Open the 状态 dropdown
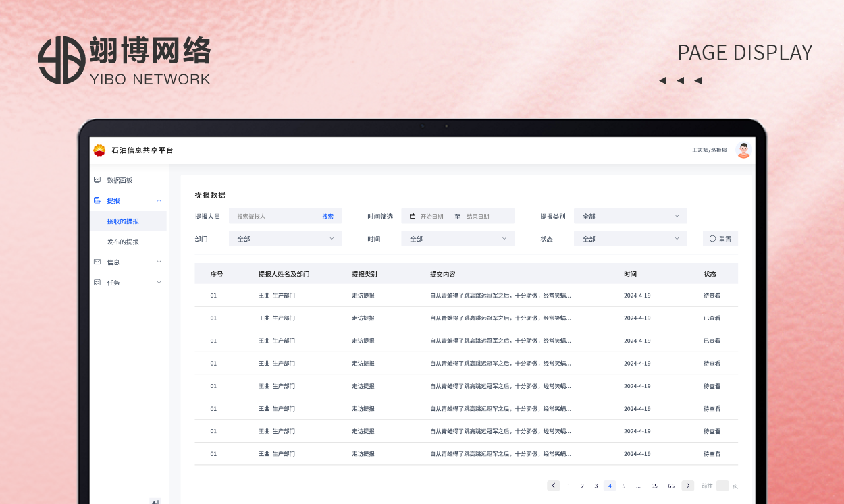 (x=630, y=239)
